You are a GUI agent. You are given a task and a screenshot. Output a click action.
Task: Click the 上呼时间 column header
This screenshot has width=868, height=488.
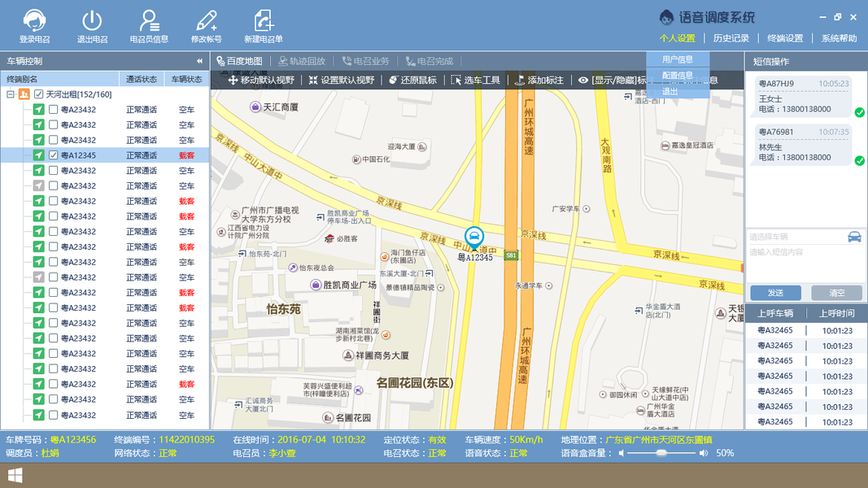[836, 314]
